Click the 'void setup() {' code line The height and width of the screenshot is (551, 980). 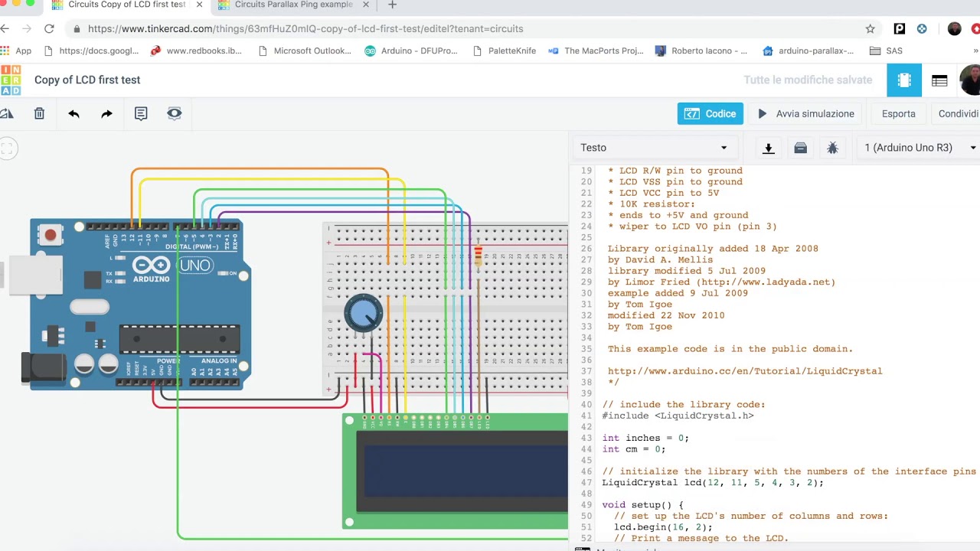(x=642, y=504)
